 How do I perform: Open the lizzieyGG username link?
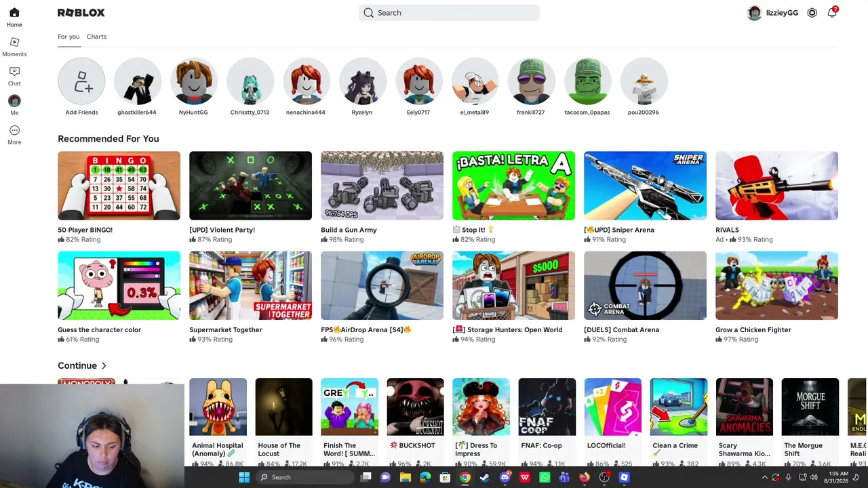point(782,13)
